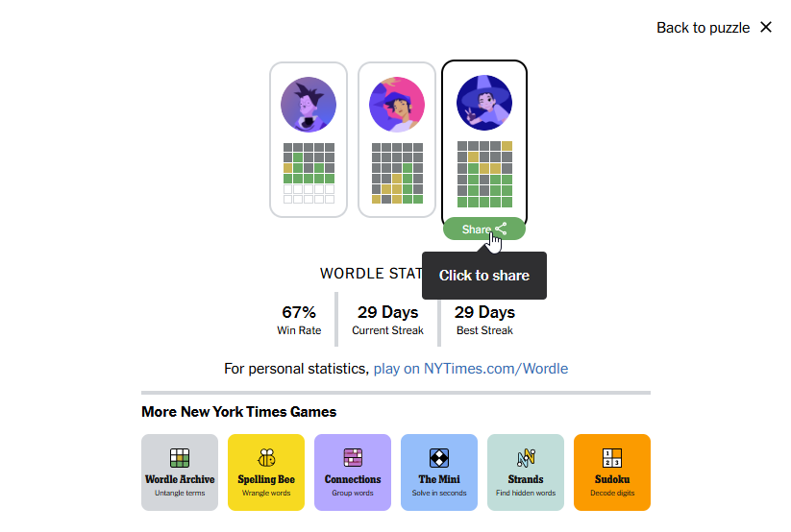Click the share arrow icon
This screenshot has width=791, height=532.
(x=501, y=229)
